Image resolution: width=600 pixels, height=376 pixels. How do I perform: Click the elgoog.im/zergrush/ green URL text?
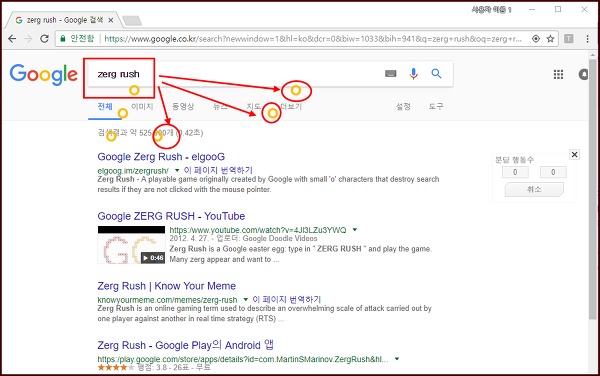tap(133, 171)
